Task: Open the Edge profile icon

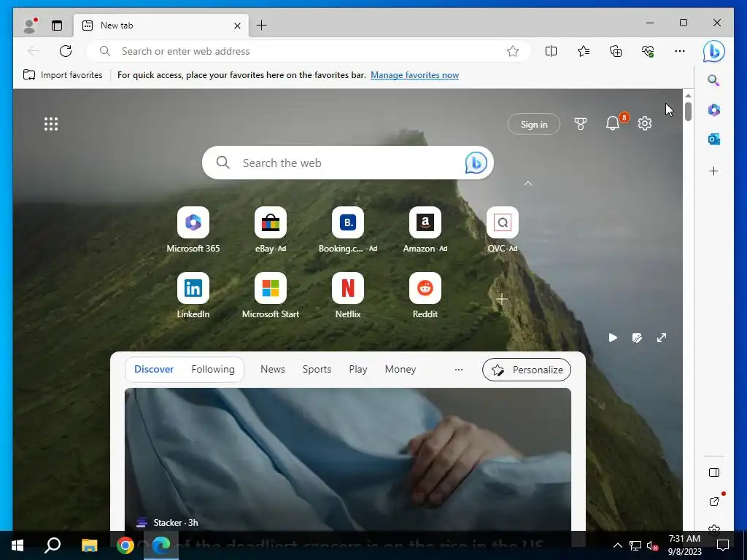Action: (x=29, y=26)
